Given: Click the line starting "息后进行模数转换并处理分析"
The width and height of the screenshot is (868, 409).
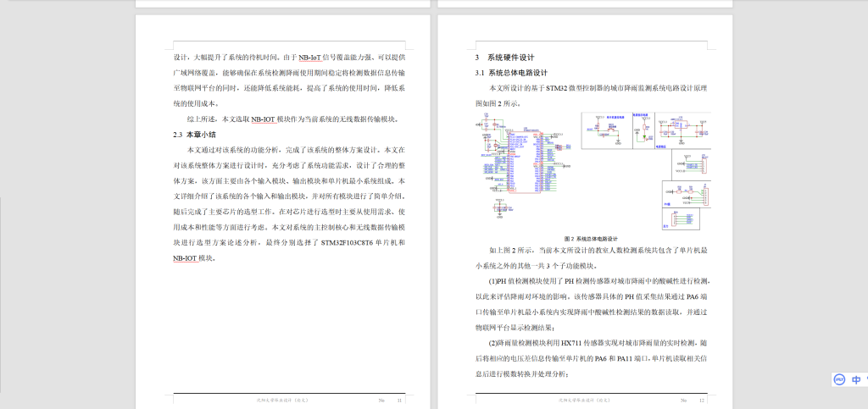Looking at the screenshot, I should 521,373.
